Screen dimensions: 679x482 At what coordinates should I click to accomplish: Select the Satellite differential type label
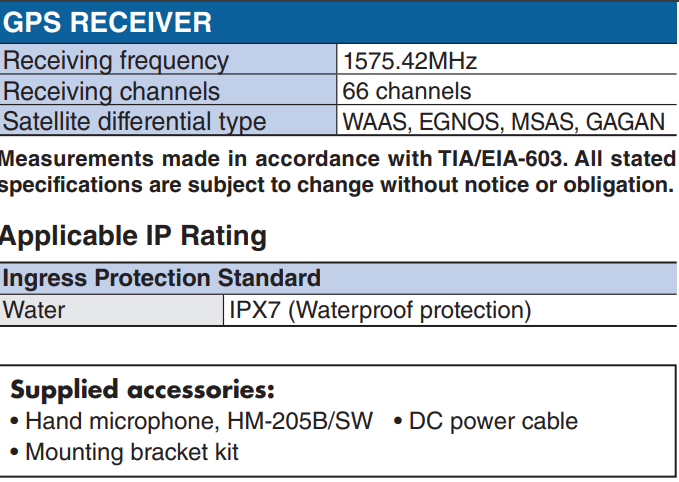(135, 122)
